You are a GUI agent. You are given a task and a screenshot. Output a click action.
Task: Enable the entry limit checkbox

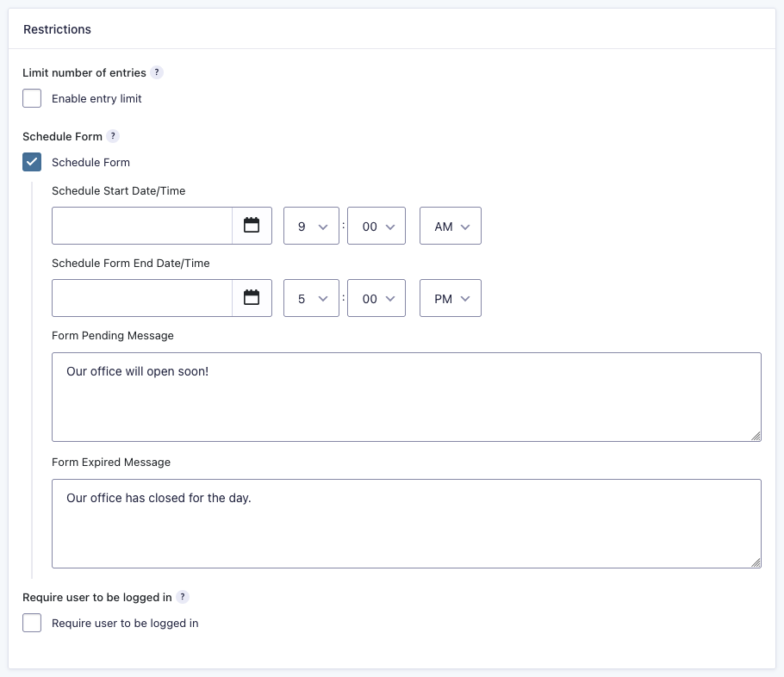tap(32, 98)
